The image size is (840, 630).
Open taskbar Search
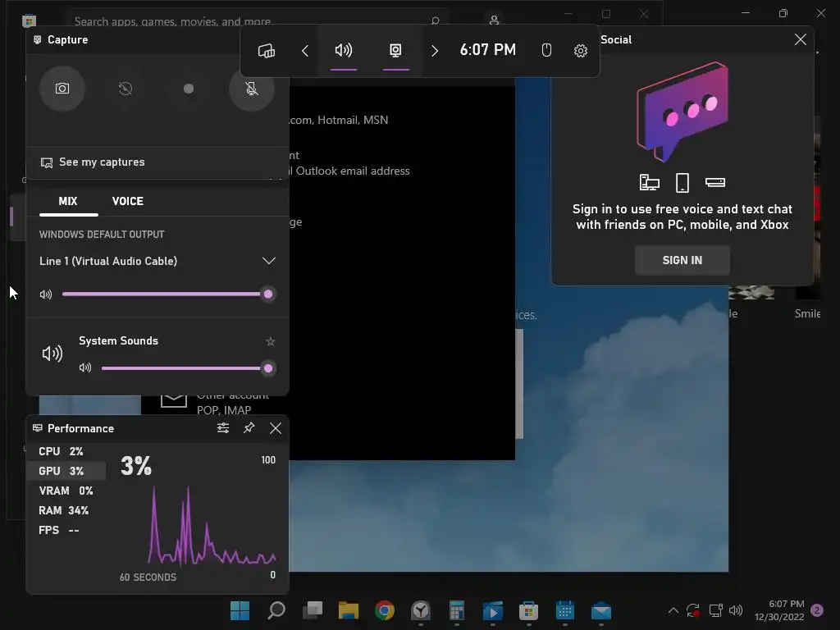(276, 610)
